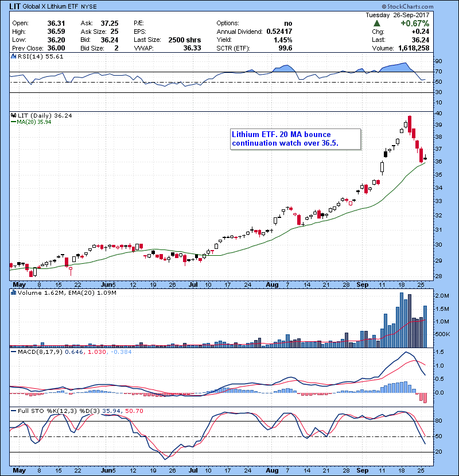Click the Volume value 1,618,258

pyautogui.click(x=414, y=48)
